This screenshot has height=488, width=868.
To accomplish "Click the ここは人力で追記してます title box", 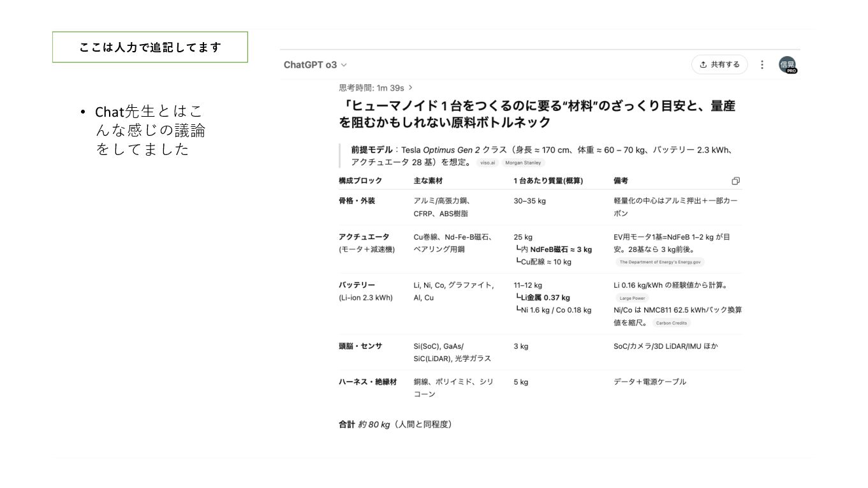I will 150,47.
